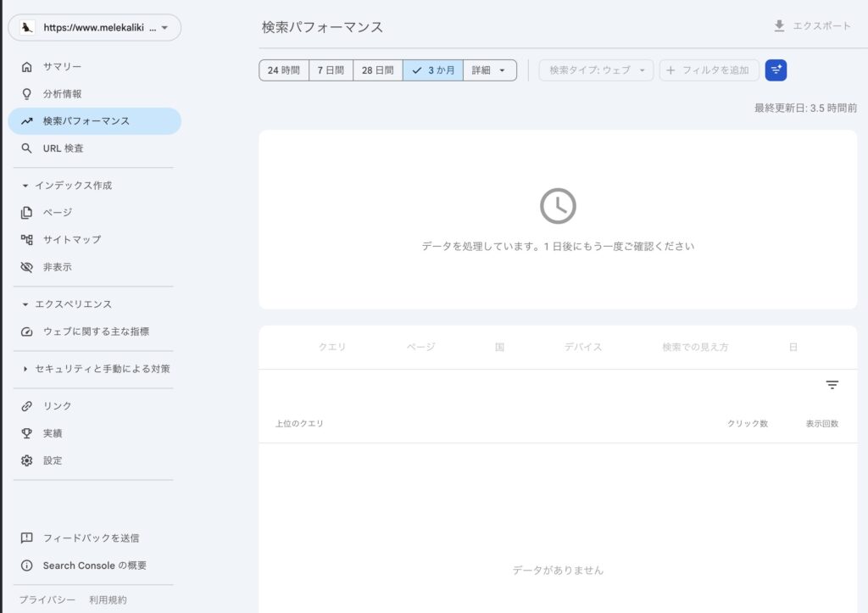Click the エクスポート button
Viewport: 868px width, 613px height.
[812, 26]
